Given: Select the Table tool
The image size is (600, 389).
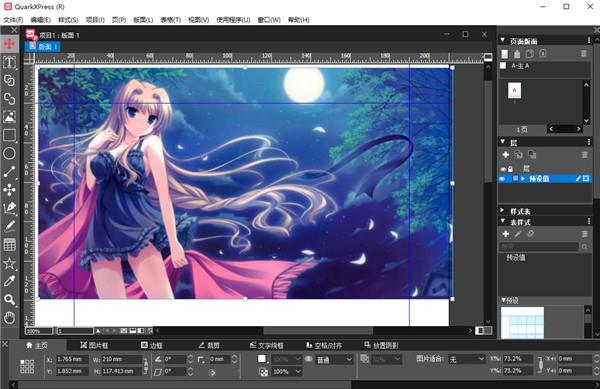Looking at the screenshot, I should 9,245.
